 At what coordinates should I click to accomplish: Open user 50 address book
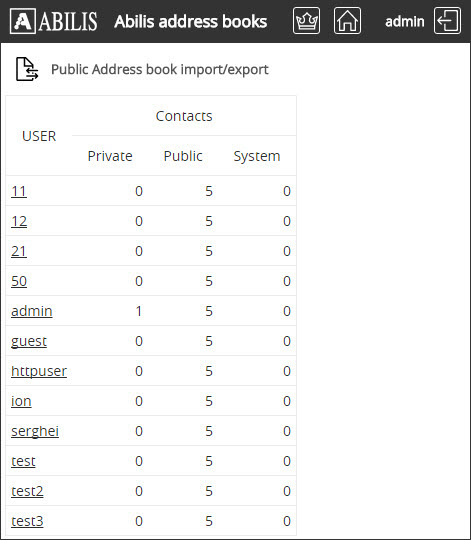(x=19, y=281)
